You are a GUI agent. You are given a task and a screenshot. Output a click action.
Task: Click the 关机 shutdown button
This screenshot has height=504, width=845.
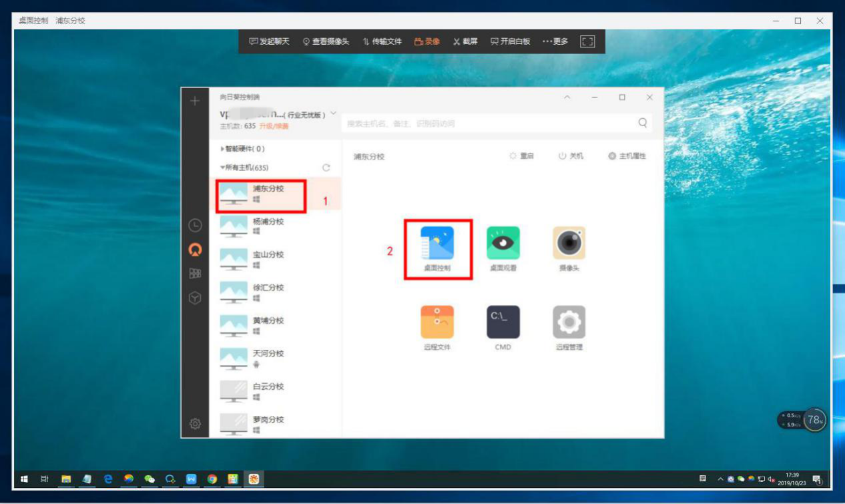(x=571, y=156)
